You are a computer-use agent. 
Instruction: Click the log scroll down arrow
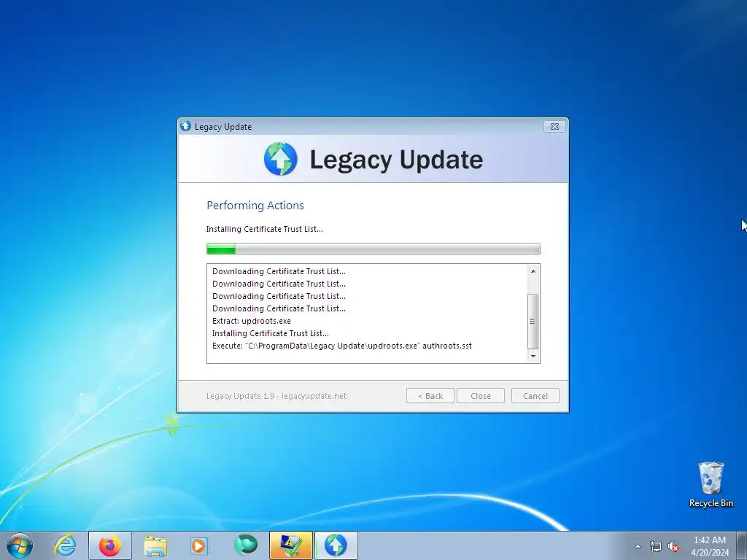click(x=533, y=356)
